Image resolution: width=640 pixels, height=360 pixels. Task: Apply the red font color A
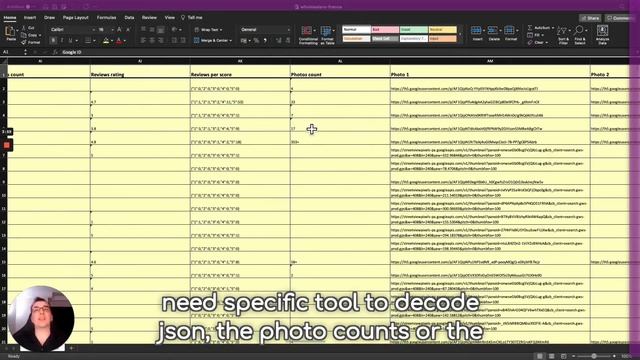tap(119, 40)
